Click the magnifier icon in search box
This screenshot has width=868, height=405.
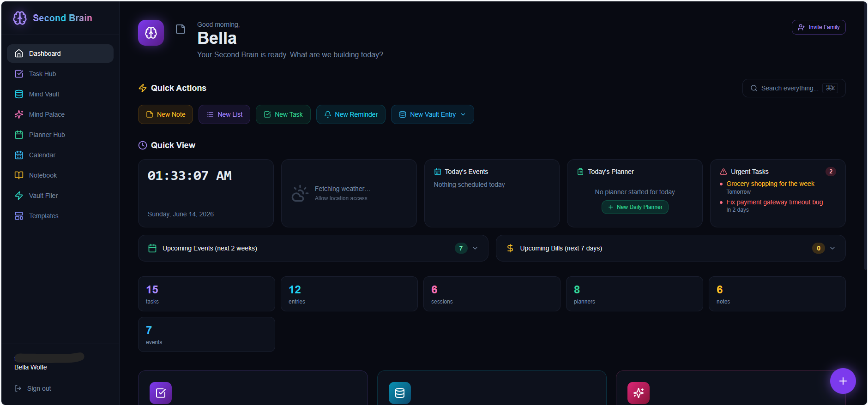754,88
